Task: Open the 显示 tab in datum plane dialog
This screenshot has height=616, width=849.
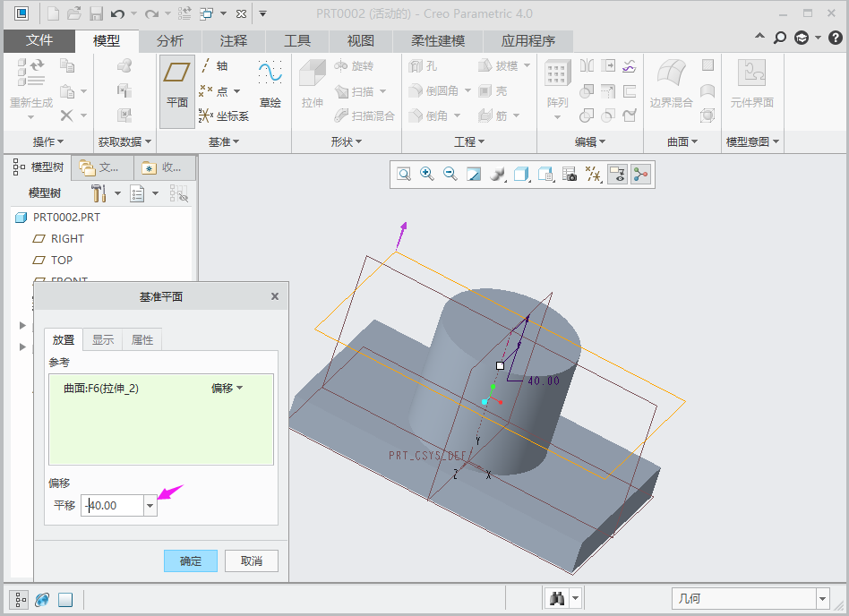Action: tap(103, 340)
